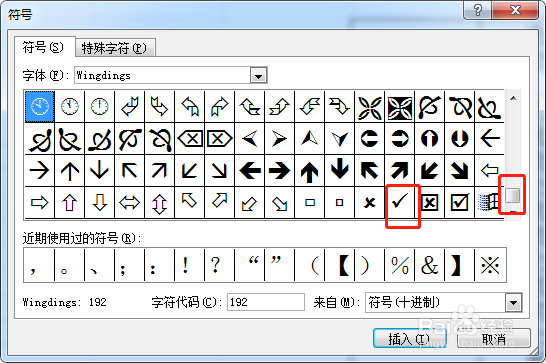This screenshot has height=363, width=546.
Task: Pick the recently used percent sign
Action: (400, 265)
